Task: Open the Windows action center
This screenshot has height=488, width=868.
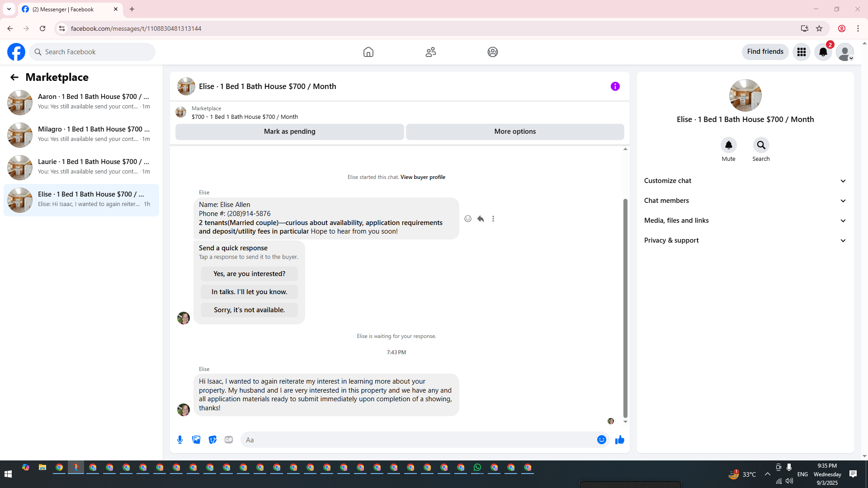Action: (x=853, y=474)
